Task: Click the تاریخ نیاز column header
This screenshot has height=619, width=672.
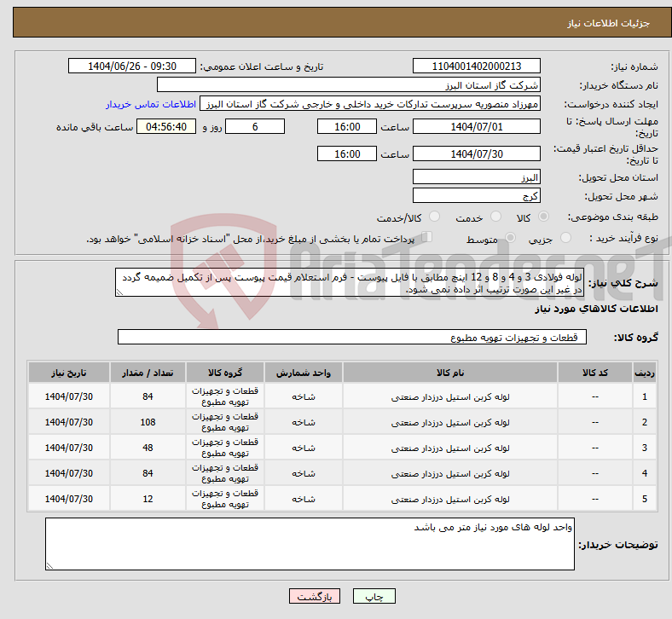Action: (x=69, y=373)
